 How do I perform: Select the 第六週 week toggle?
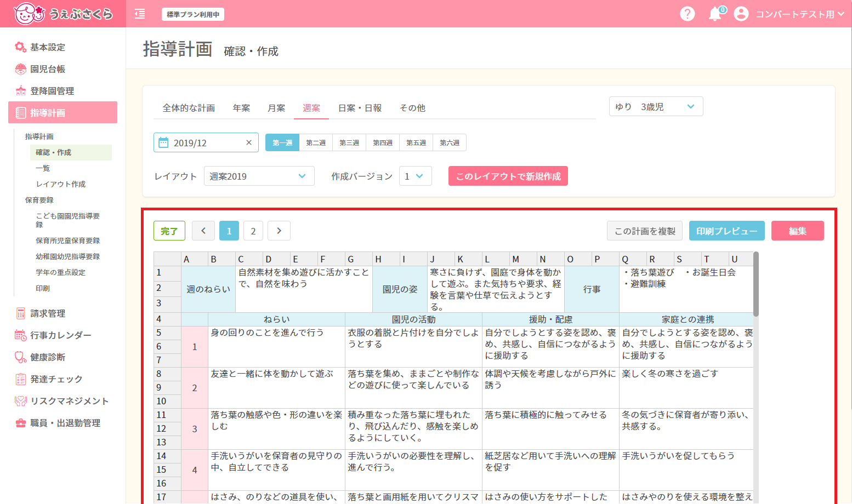point(450,142)
